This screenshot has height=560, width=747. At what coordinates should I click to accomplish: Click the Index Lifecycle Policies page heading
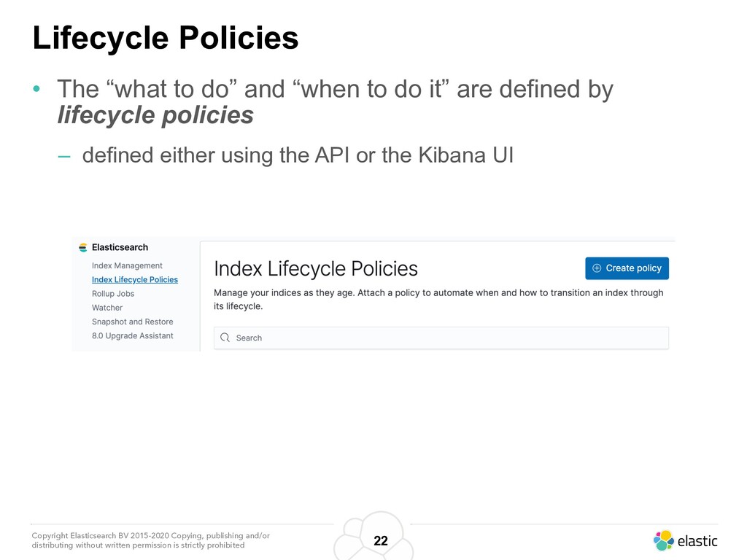(x=315, y=269)
